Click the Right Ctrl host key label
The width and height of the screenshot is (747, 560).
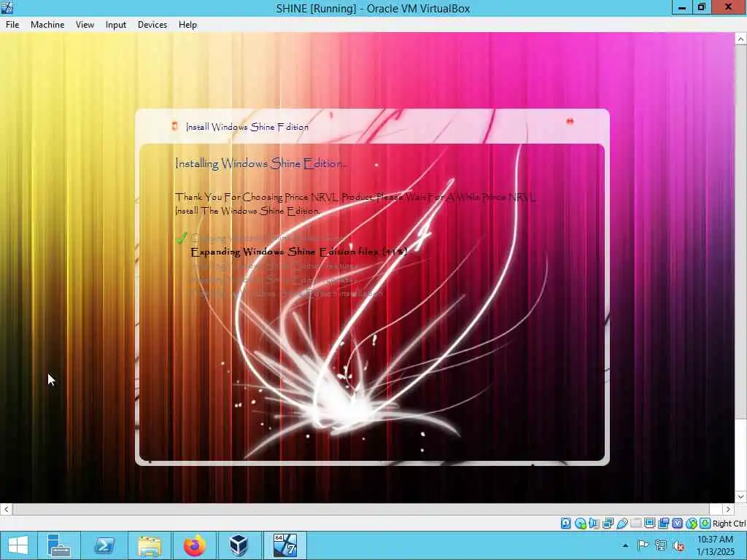point(729,524)
